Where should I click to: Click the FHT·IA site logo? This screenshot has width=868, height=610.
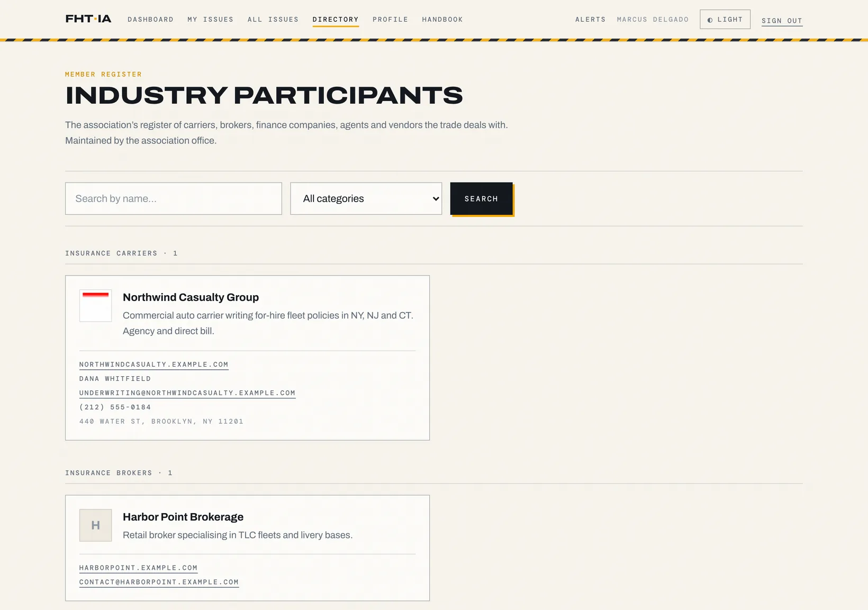(88, 19)
